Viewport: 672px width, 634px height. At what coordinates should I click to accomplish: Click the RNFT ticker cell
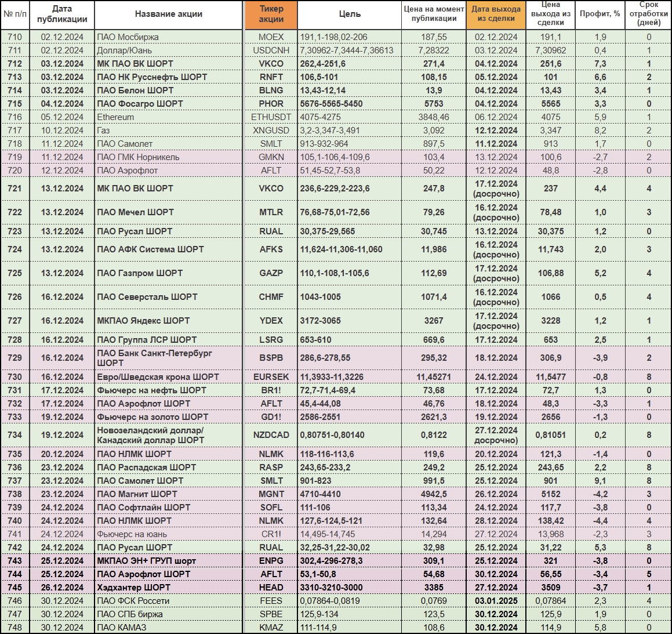point(271,77)
